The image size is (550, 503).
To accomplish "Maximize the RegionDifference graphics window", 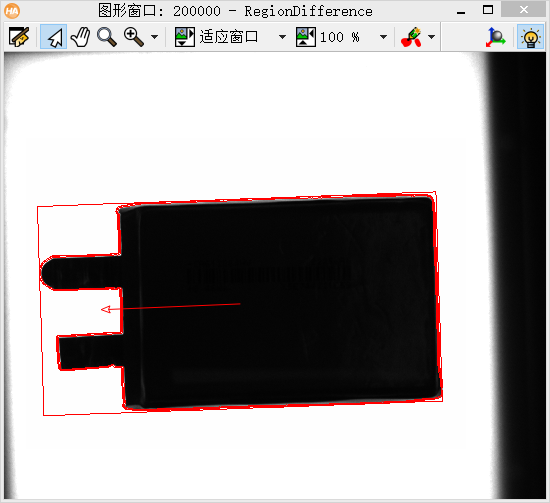I will 488,10.
